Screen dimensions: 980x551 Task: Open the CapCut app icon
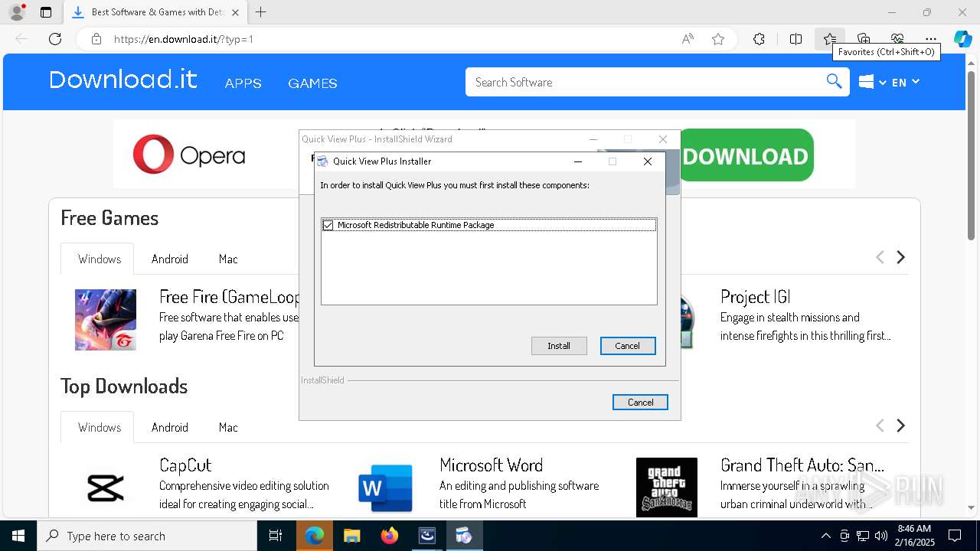pos(106,487)
